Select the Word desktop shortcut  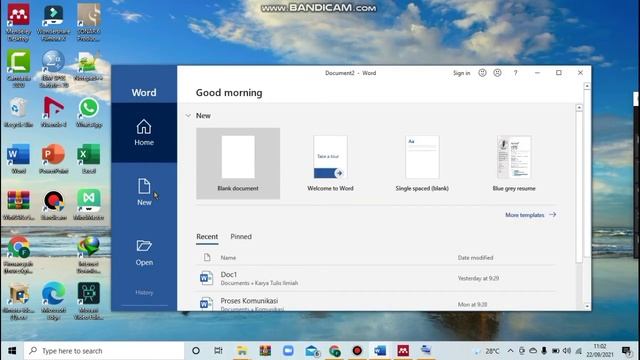pyautogui.click(x=18, y=159)
